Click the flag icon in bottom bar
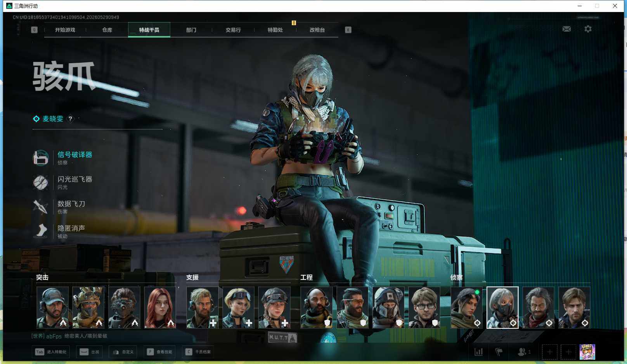The height and width of the screenshot is (364, 627). tap(499, 352)
